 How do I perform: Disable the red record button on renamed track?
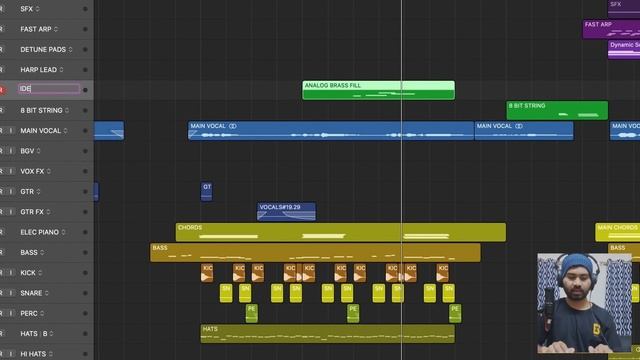(x=2, y=90)
